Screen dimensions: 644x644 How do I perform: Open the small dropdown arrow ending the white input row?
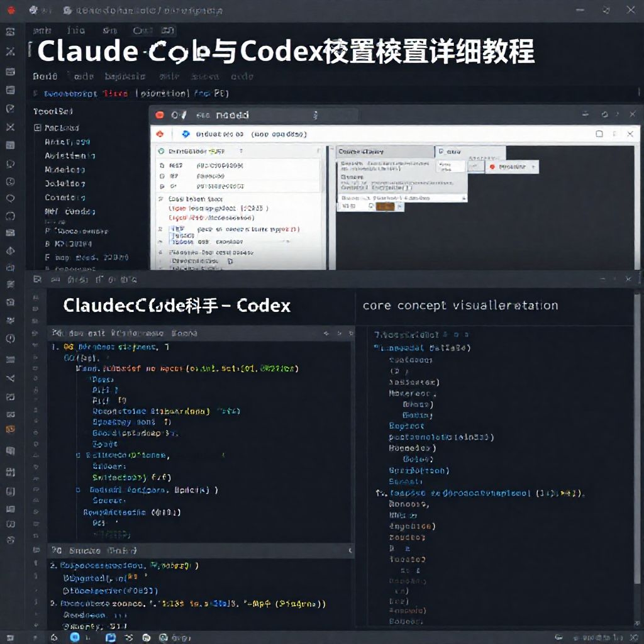click(x=464, y=198)
